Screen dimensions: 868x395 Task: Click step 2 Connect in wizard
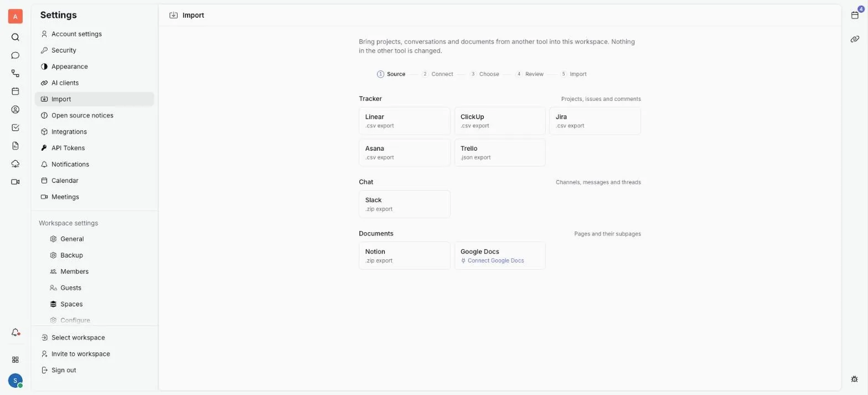pyautogui.click(x=437, y=74)
